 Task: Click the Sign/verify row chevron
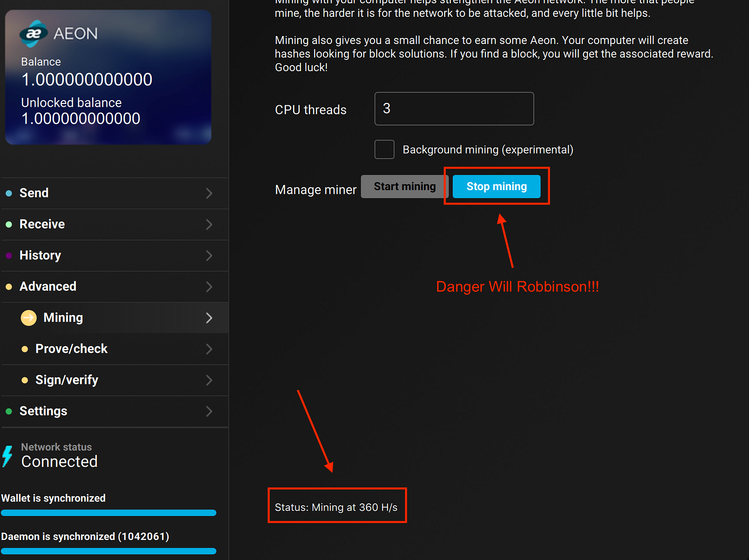click(x=209, y=380)
